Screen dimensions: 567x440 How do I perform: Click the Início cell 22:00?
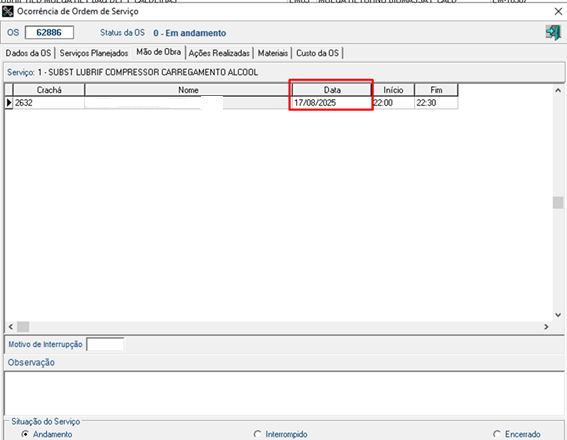click(393, 103)
